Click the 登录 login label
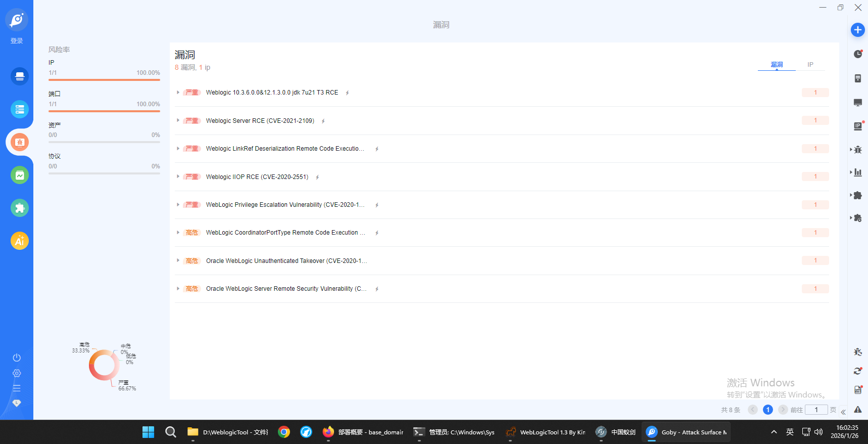This screenshot has height=444, width=868. pos(17,41)
